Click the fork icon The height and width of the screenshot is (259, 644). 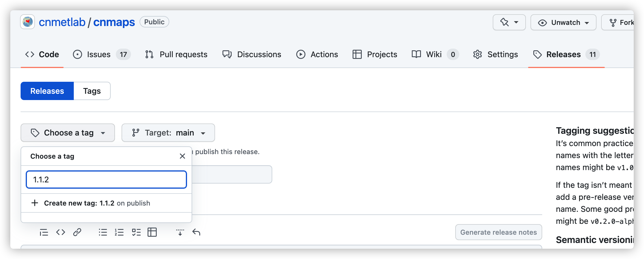pyautogui.click(x=613, y=23)
